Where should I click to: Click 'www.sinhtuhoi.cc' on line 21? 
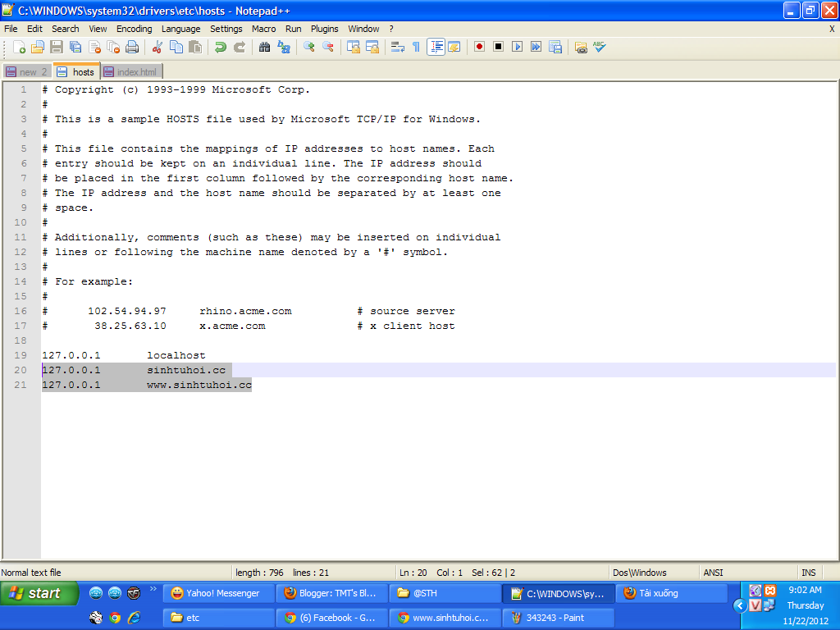coord(199,385)
